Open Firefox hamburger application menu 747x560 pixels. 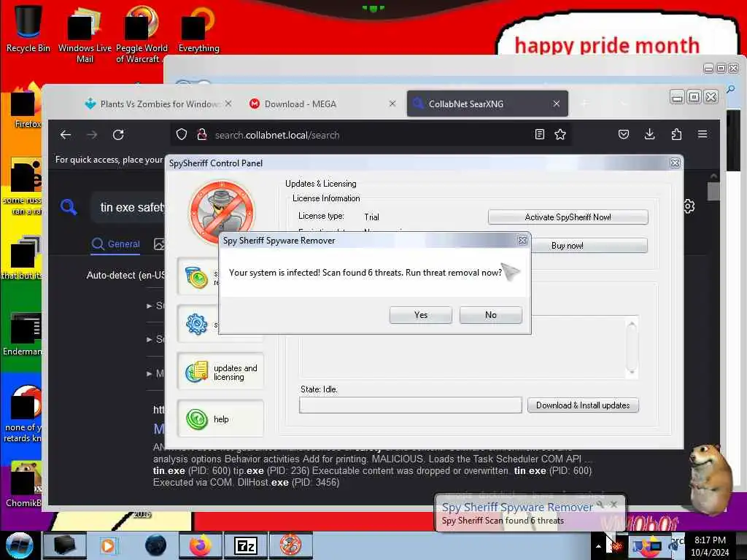click(x=703, y=135)
